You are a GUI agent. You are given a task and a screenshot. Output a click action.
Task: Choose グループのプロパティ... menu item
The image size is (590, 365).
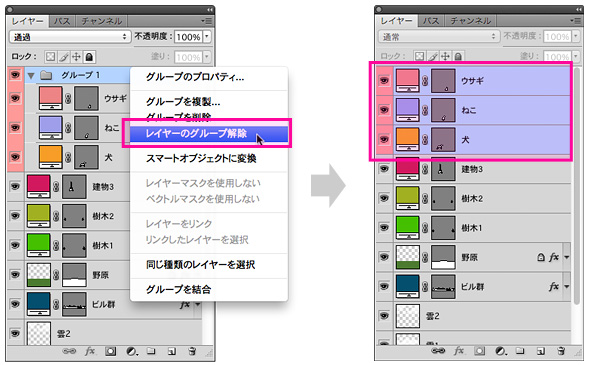point(195,77)
